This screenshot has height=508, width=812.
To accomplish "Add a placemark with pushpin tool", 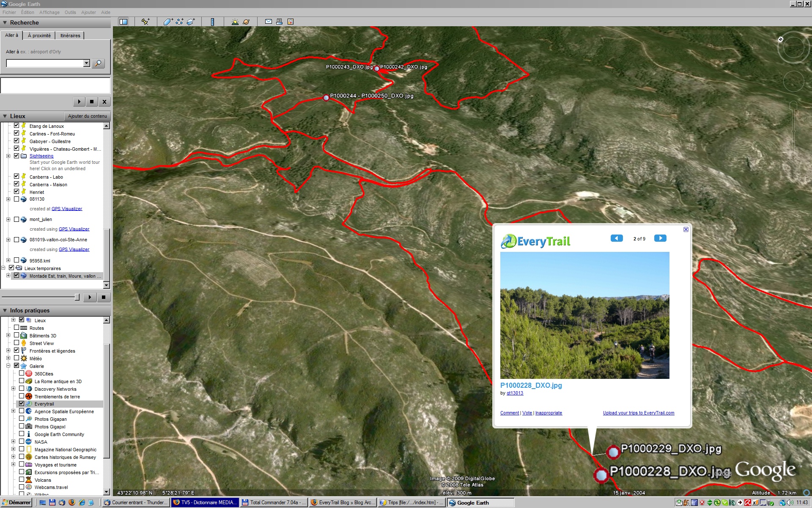I will click(145, 22).
